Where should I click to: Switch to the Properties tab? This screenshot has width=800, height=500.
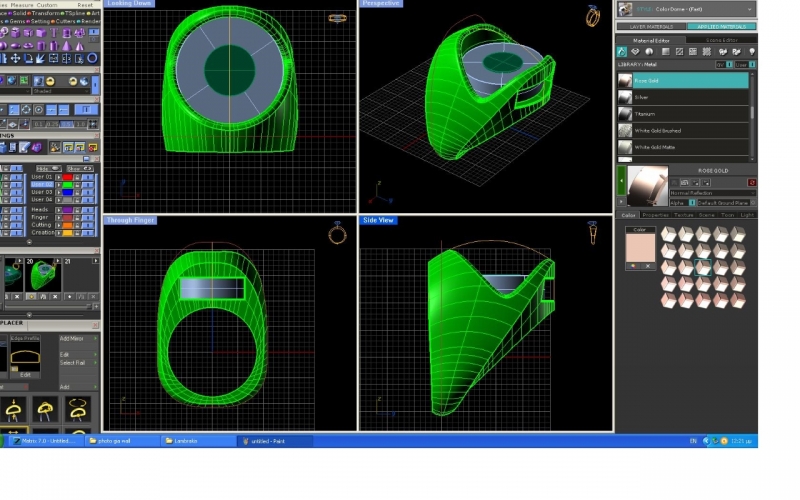click(656, 215)
